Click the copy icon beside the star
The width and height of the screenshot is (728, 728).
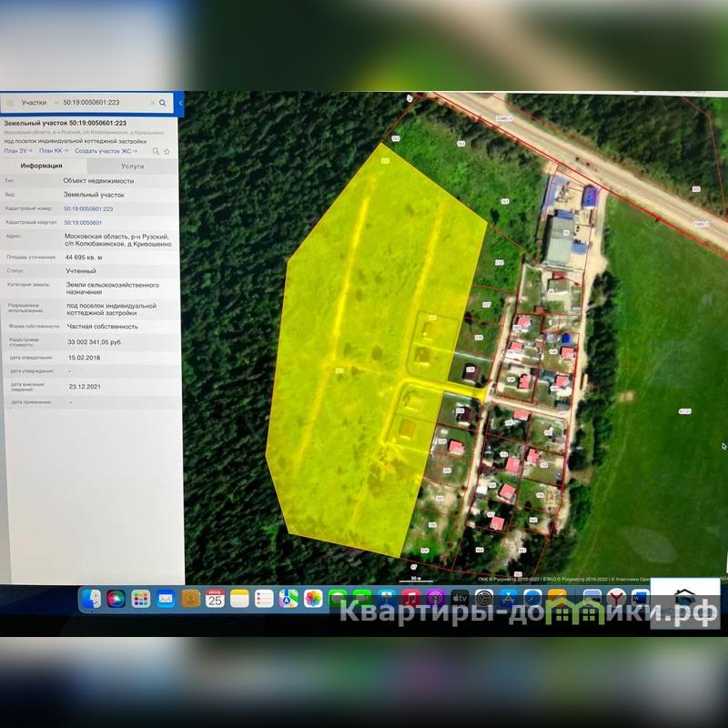pos(157,151)
